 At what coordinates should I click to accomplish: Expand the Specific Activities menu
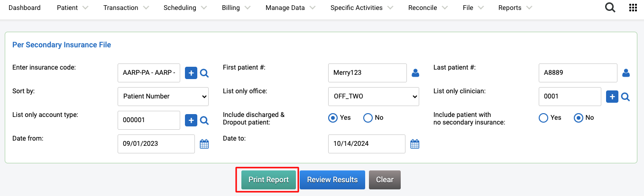[362, 8]
